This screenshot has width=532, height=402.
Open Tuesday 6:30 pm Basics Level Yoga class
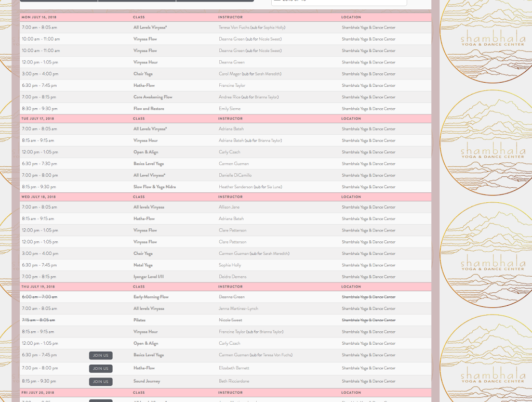pos(149,164)
